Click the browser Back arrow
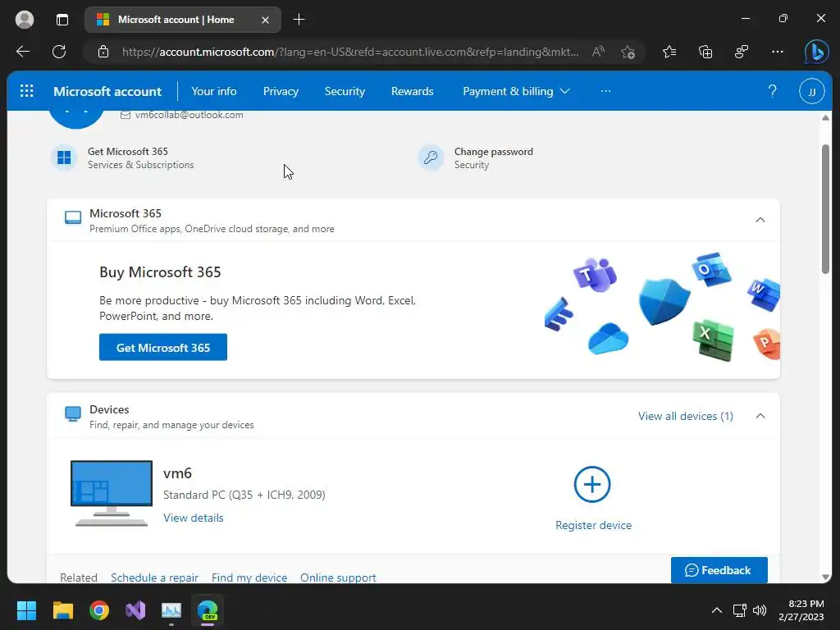This screenshot has width=840, height=630. 23,52
